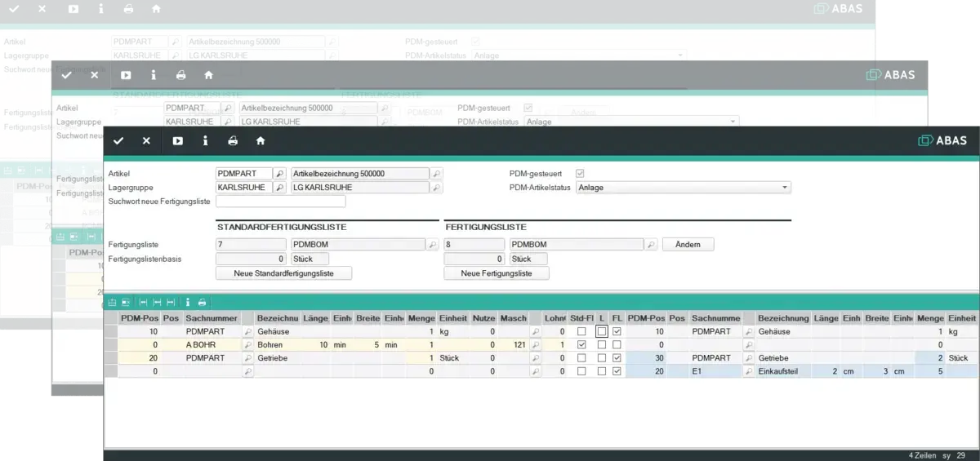Click play icon in the rearmost window toolbar

(x=73, y=9)
